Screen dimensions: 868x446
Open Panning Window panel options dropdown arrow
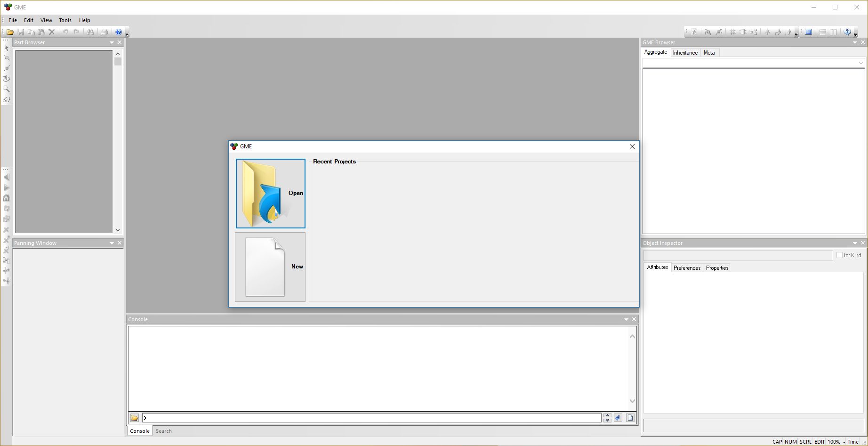[x=112, y=243]
